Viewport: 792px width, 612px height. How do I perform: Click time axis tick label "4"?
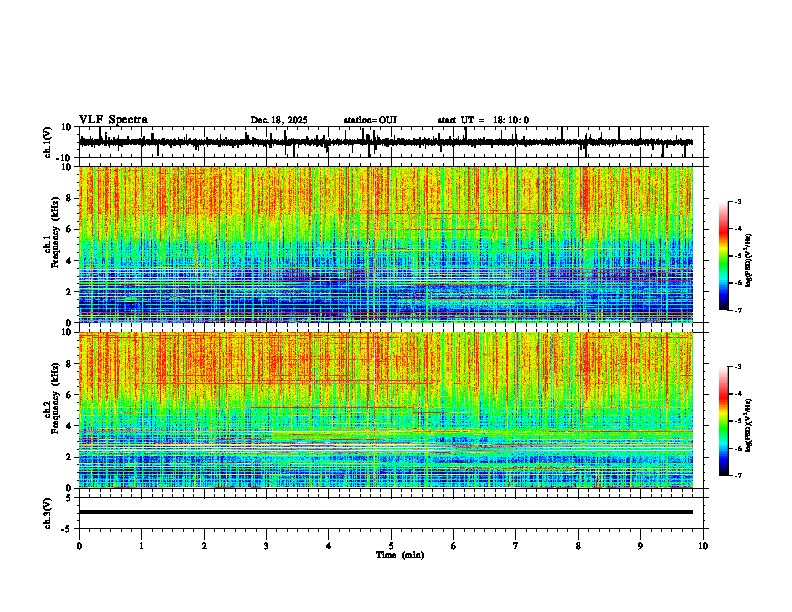click(x=329, y=546)
